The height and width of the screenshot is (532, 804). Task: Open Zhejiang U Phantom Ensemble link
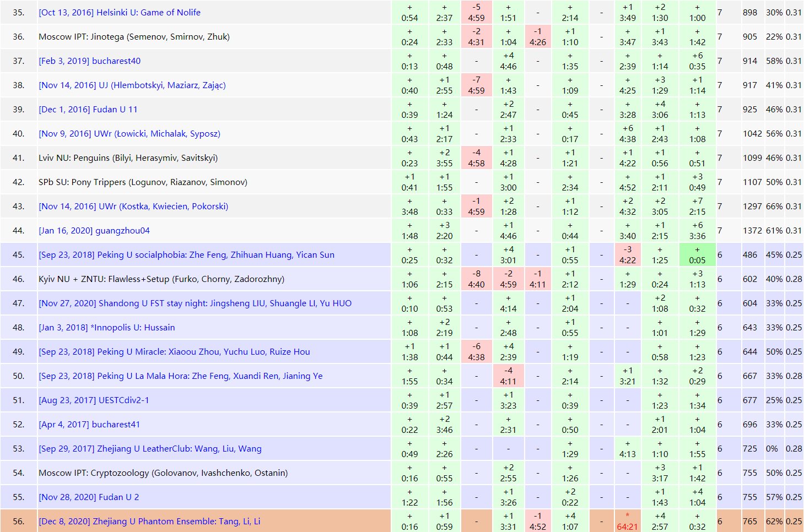click(x=149, y=522)
